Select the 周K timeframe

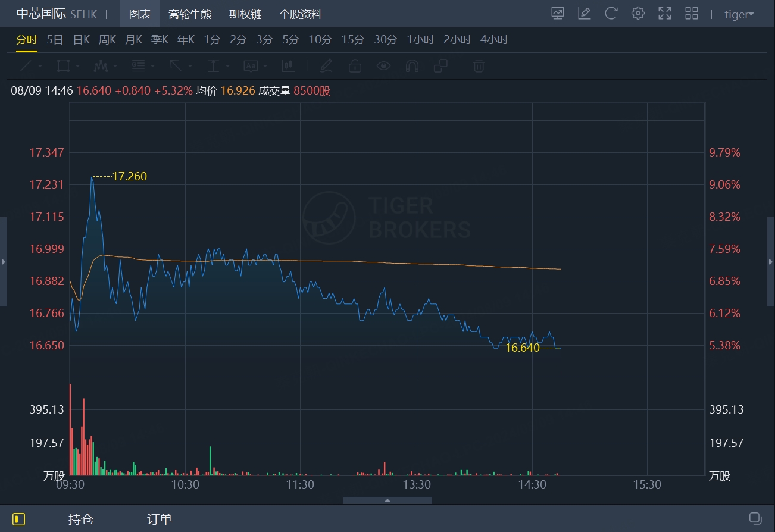tap(108, 40)
